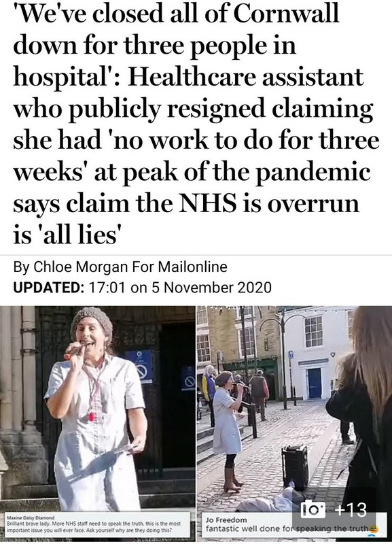Click the Jo Freedom commenter name
The image size is (392, 544).
(x=226, y=520)
